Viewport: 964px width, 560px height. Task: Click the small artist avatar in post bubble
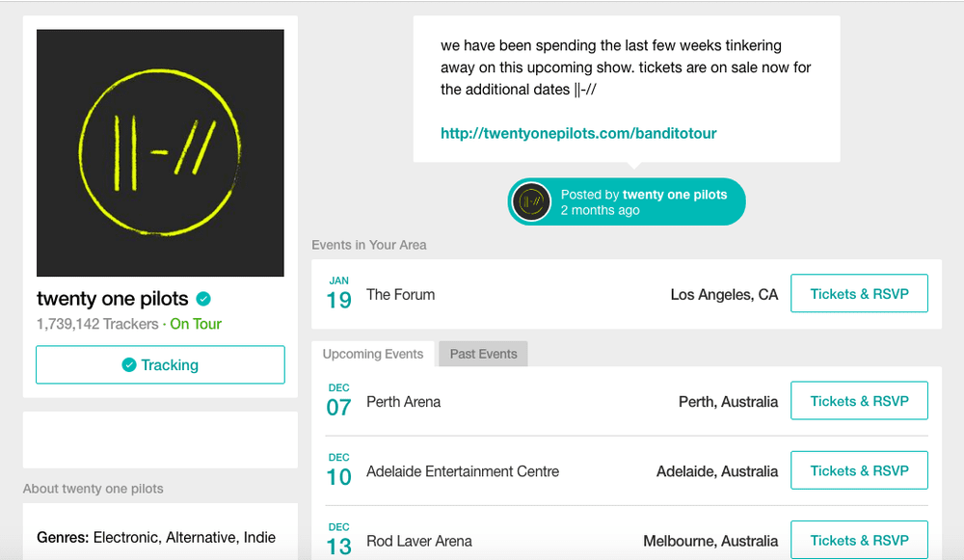pyautogui.click(x=533, y=201)
